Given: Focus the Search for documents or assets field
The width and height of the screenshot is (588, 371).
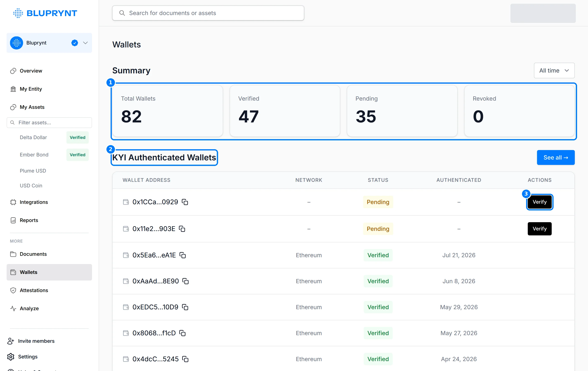Looking at the screenshot, I should [208, 13].
